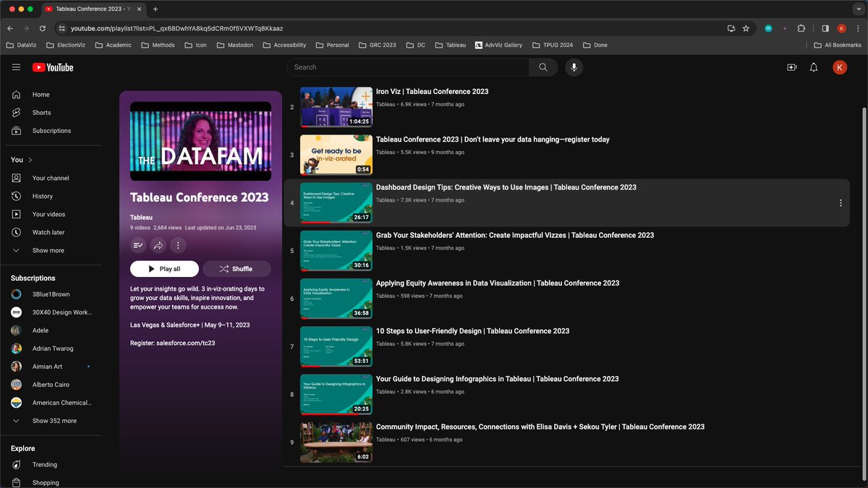Open the YouTube Shorts section

point(41,112)
